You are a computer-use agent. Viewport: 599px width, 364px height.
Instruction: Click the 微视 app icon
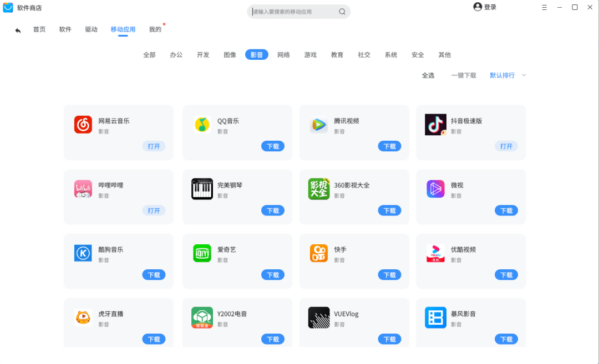[435, 189]
